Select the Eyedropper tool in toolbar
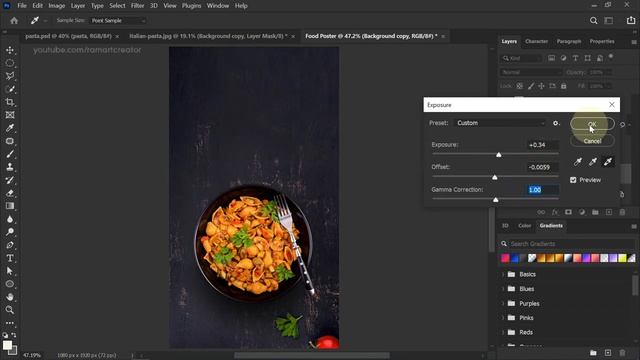This screenshot has height=360, width=640. click(10, 128)
